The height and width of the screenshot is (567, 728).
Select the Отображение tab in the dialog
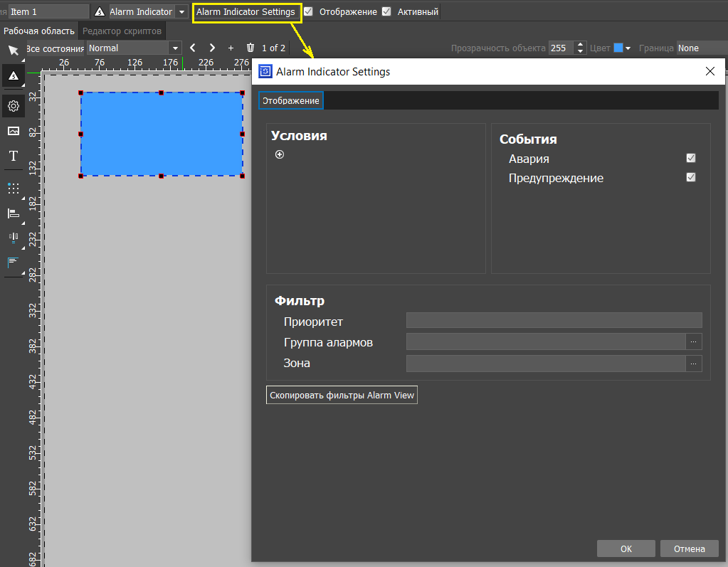[x=291, y=101]
